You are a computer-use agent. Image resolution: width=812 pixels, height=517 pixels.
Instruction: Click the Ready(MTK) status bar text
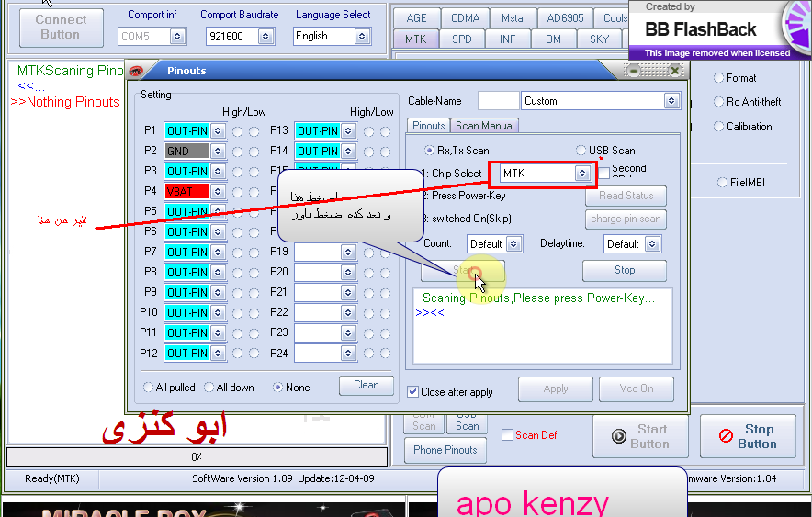point(52,478)
